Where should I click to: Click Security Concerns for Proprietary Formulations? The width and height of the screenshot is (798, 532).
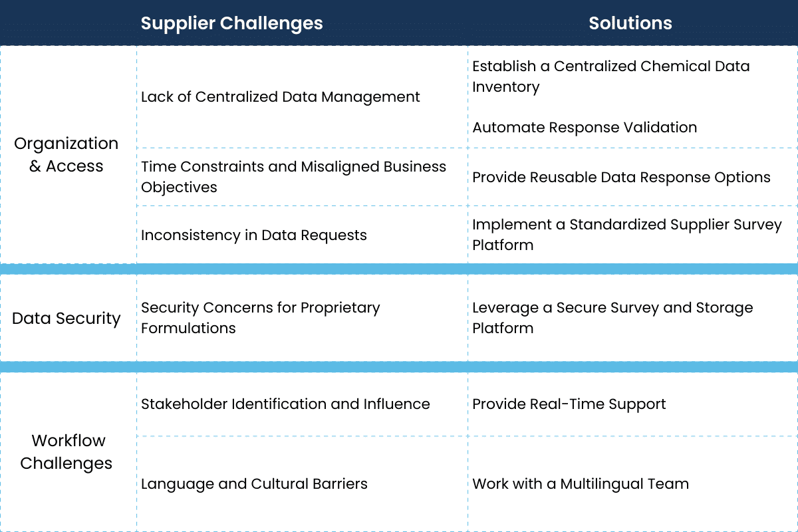pyautogui.click(x=260, y=318)
